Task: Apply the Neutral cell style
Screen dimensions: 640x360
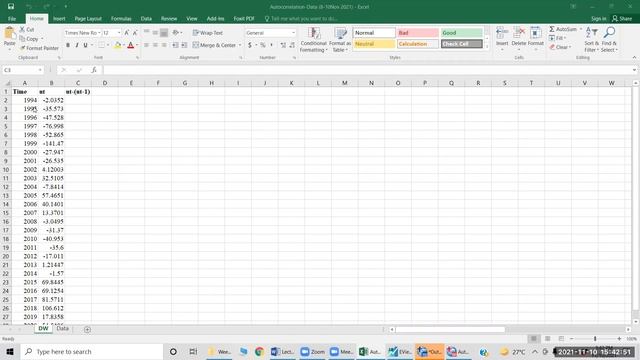Action: point(374,44)
